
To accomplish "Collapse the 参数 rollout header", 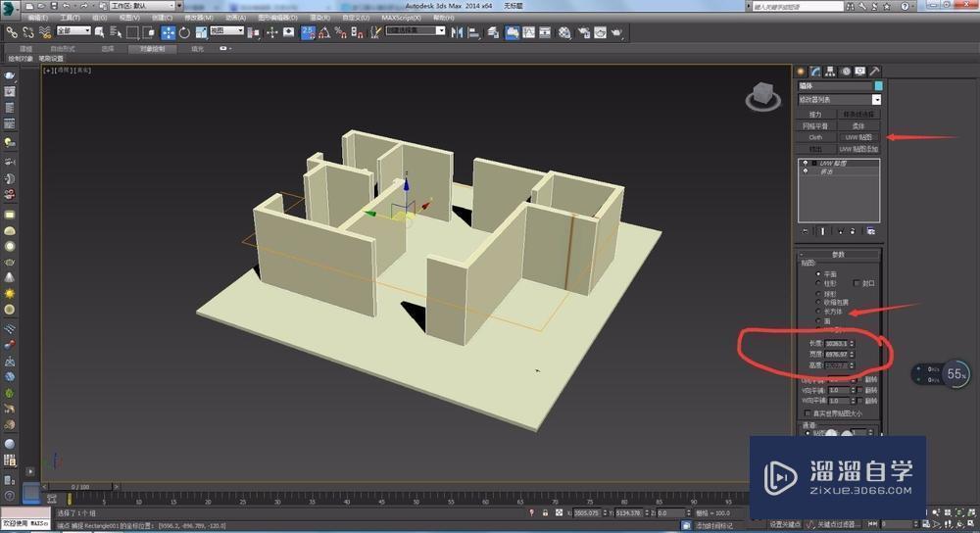I will 838,255.
